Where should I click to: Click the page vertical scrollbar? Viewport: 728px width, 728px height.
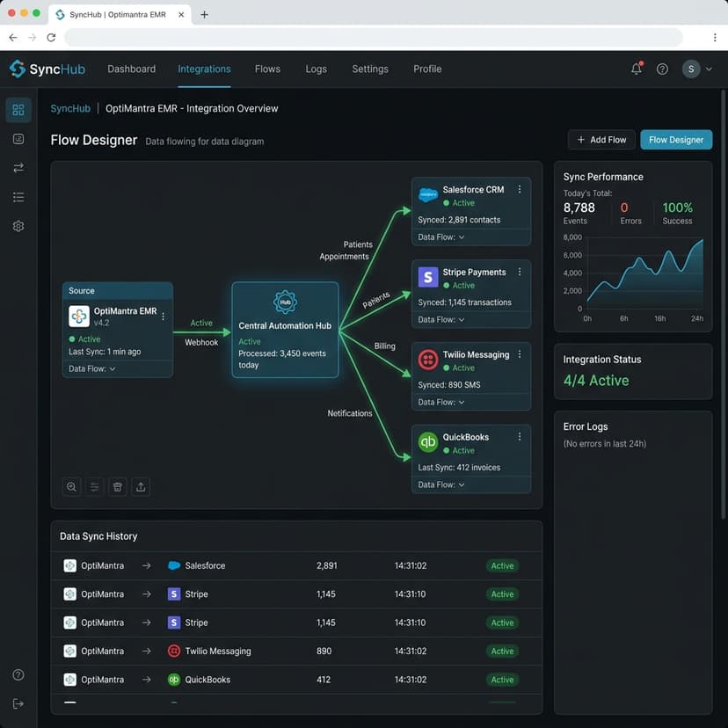[x=723, y=304]
